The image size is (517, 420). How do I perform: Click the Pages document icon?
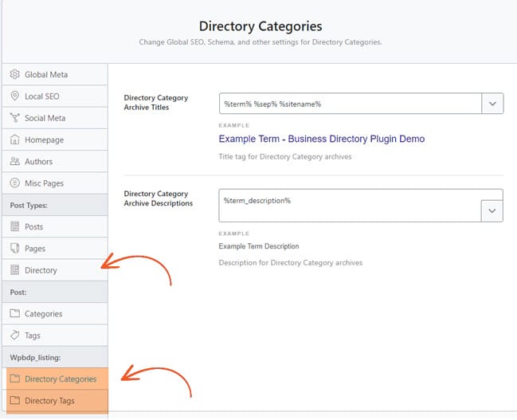pyautogui.click(x=14, y=248)
